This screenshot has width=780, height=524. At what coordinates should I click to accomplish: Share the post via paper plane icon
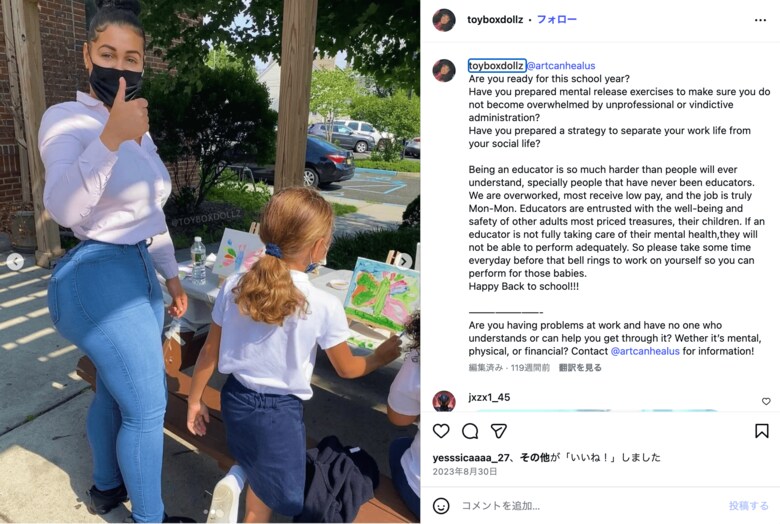tap(498, 431)
